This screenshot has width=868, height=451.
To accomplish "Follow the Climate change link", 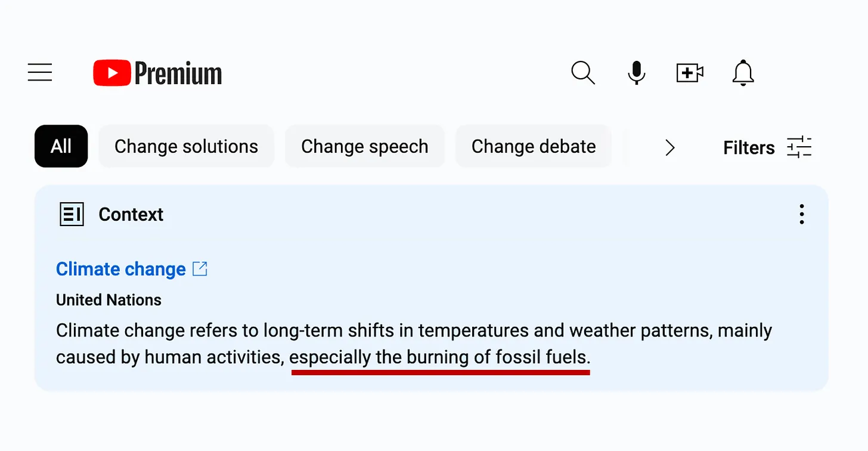I will (121, 269).
